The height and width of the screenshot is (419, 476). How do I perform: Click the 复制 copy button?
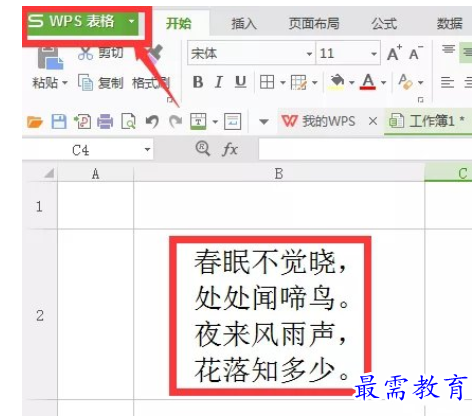pyautogui.click(x=101, y=82)
